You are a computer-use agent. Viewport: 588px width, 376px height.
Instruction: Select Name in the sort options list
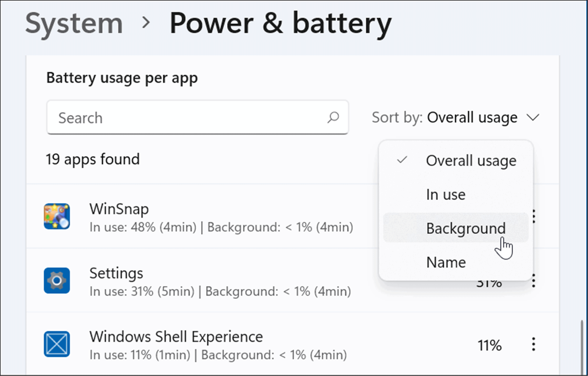[x=445, y=262]
